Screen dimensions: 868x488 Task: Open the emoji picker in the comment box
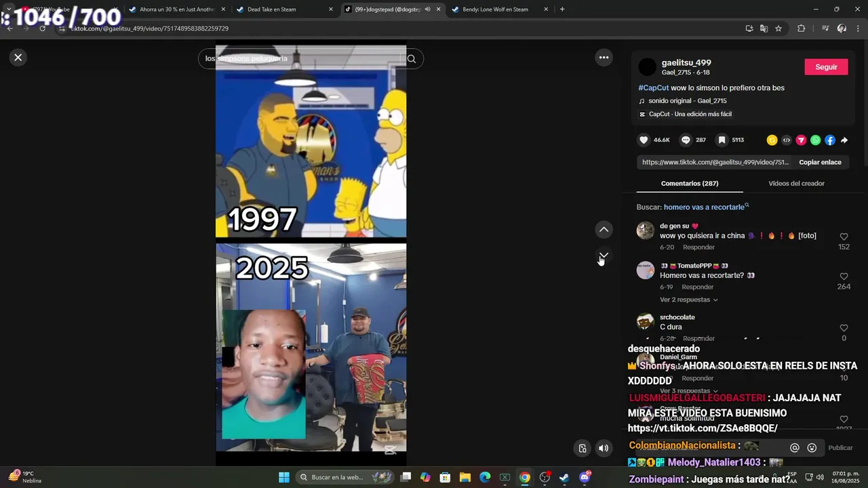[812, 448]
